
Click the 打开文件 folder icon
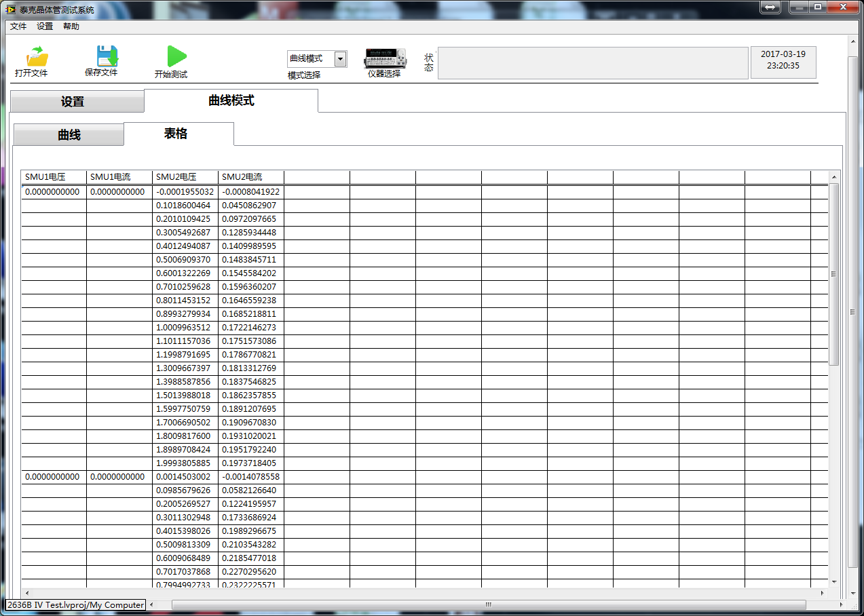(x=37, y=57)
